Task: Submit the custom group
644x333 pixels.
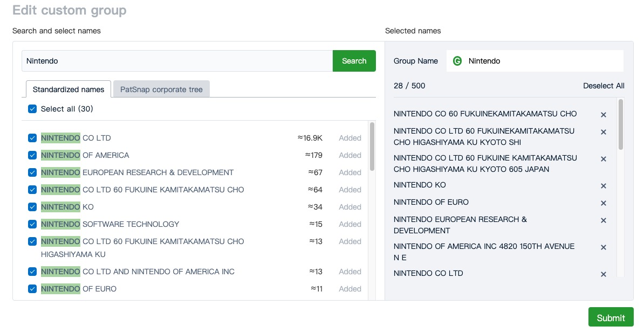Action: coord(611,317)
